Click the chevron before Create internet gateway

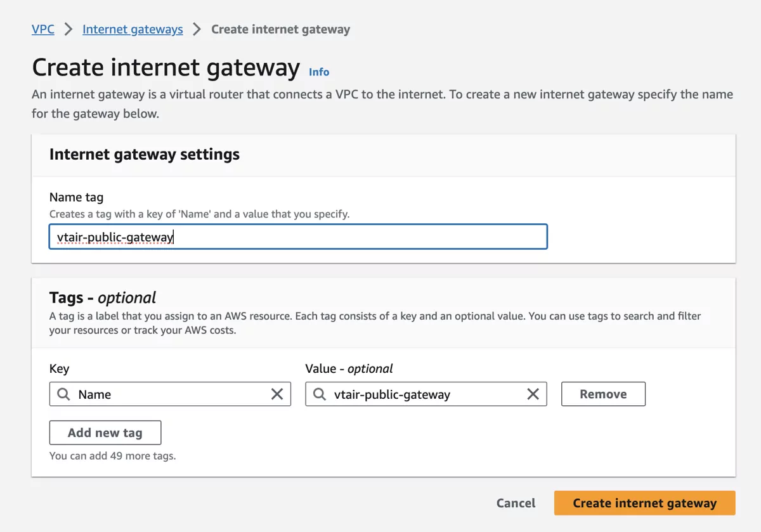pyautogui.click(x=197, y=29)
